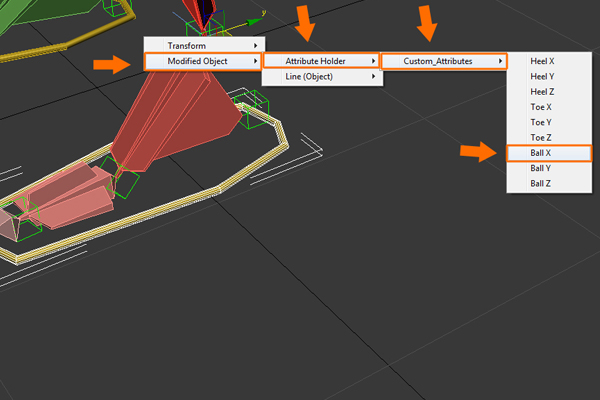Screen dimensions: 600x400
Task: Pick the Heel X attribute
Action: coord(549,61)
